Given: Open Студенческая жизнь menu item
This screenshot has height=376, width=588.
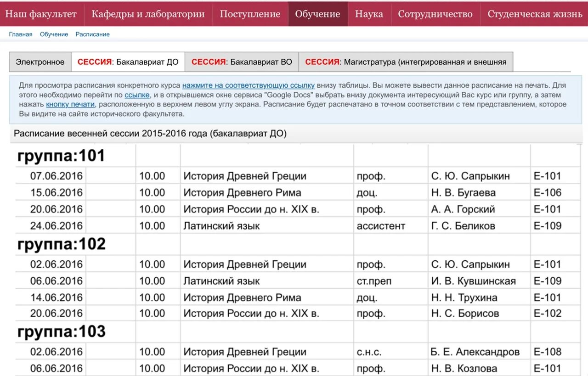Looking at the screenshot, I should (535, 14).
